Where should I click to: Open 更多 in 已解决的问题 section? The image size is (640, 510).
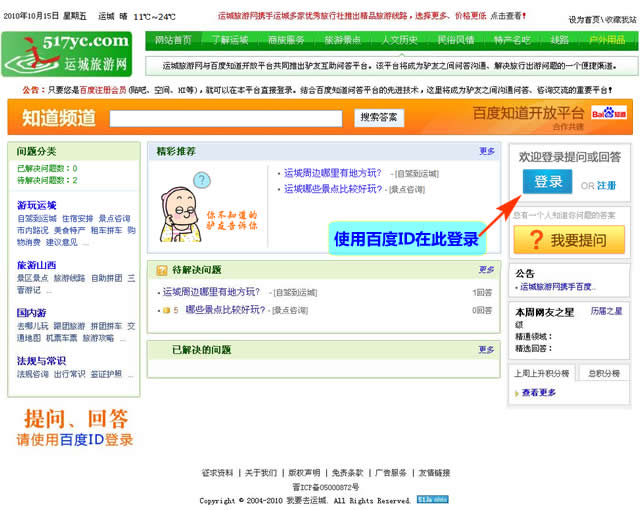[487, 349]
